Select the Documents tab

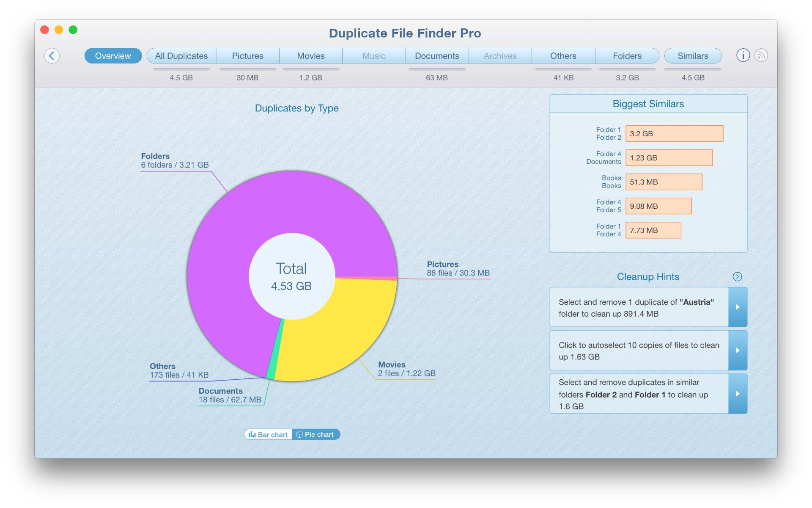click(436, 56)
